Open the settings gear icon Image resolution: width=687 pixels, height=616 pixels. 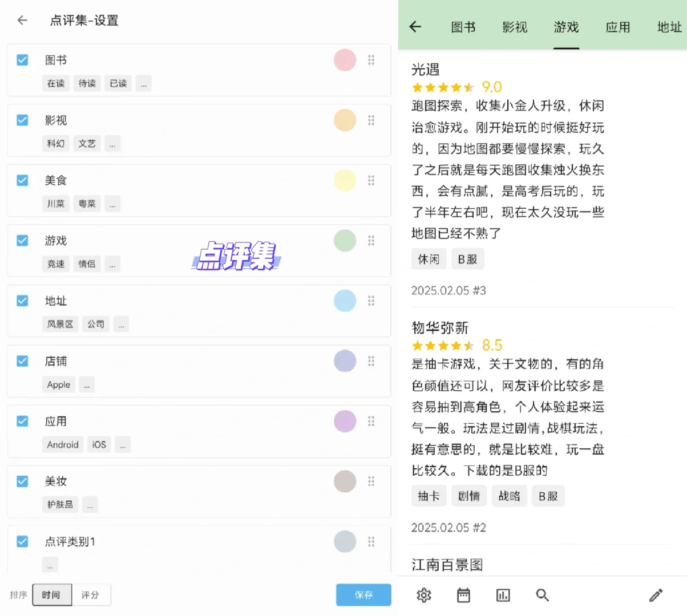tap(423, 595)
